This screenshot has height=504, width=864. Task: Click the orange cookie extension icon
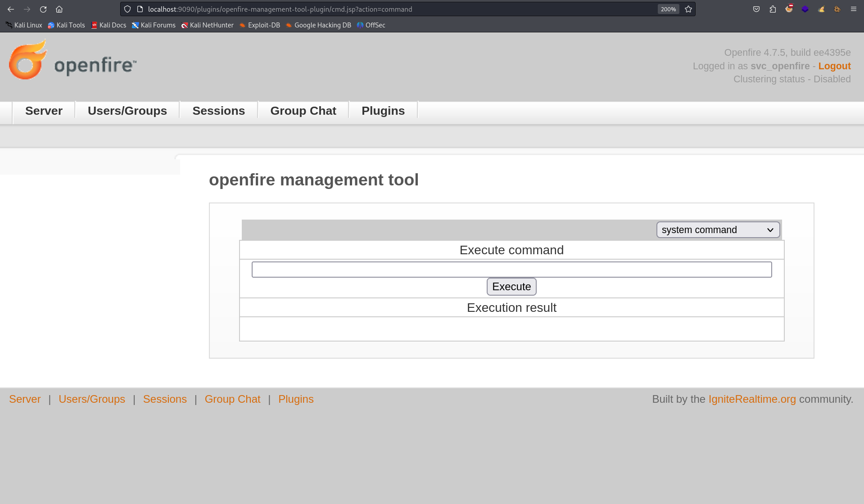click(837, 9)
